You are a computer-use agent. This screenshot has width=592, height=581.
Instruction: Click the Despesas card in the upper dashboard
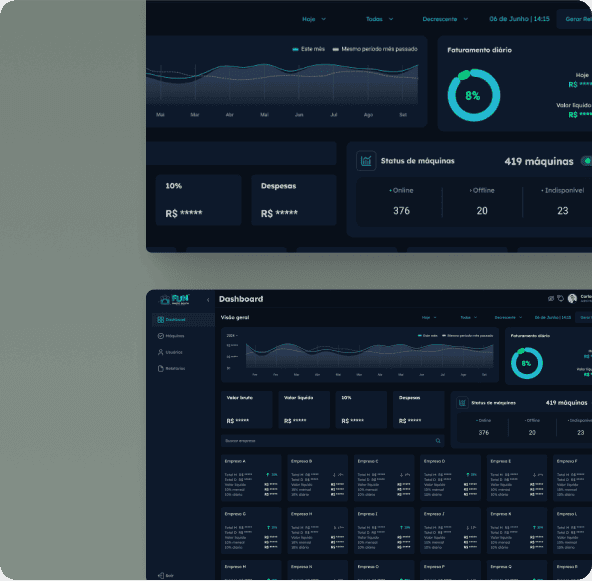pos(294,200)
